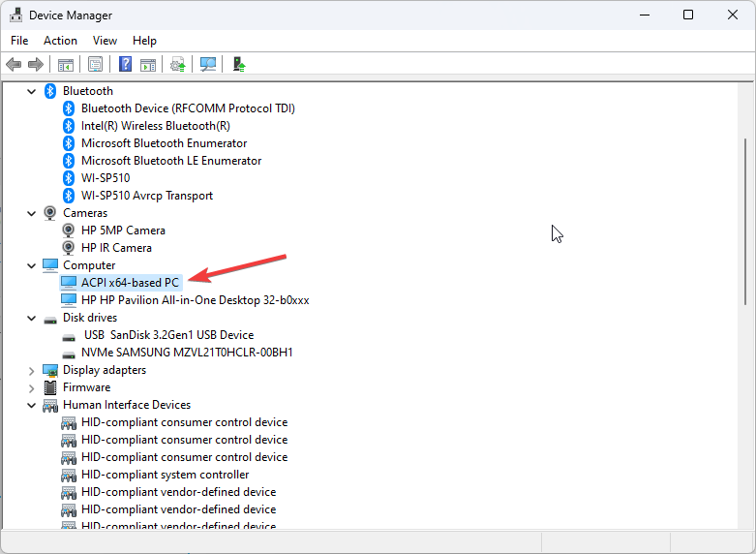Select Intel(R) Wireless Bluetooth(R)

point(156,126)
